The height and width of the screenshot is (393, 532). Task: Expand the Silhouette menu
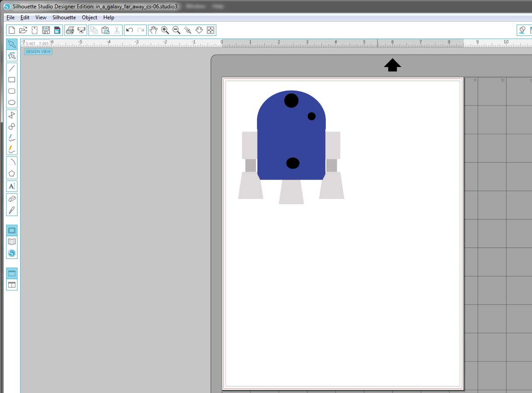pos(64,18)
